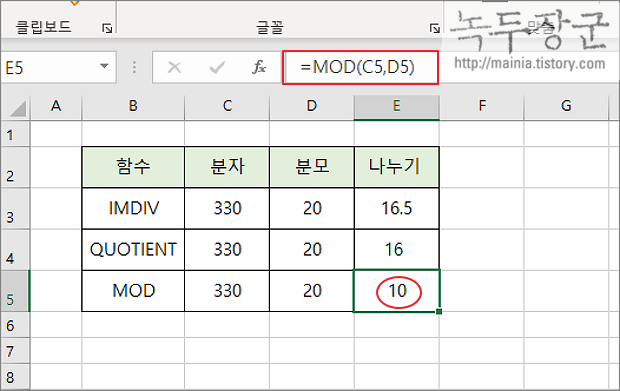Click the Name Box showing E5

point(59,67)
